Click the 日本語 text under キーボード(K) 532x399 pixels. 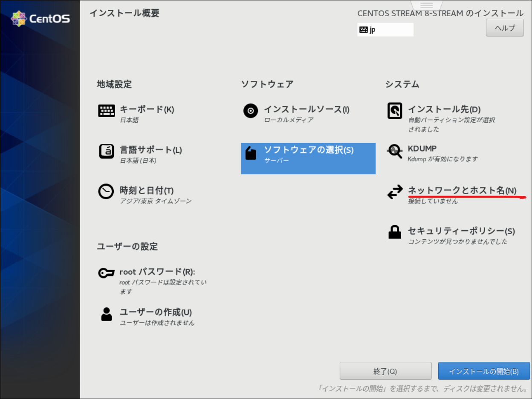coord(129,120)
